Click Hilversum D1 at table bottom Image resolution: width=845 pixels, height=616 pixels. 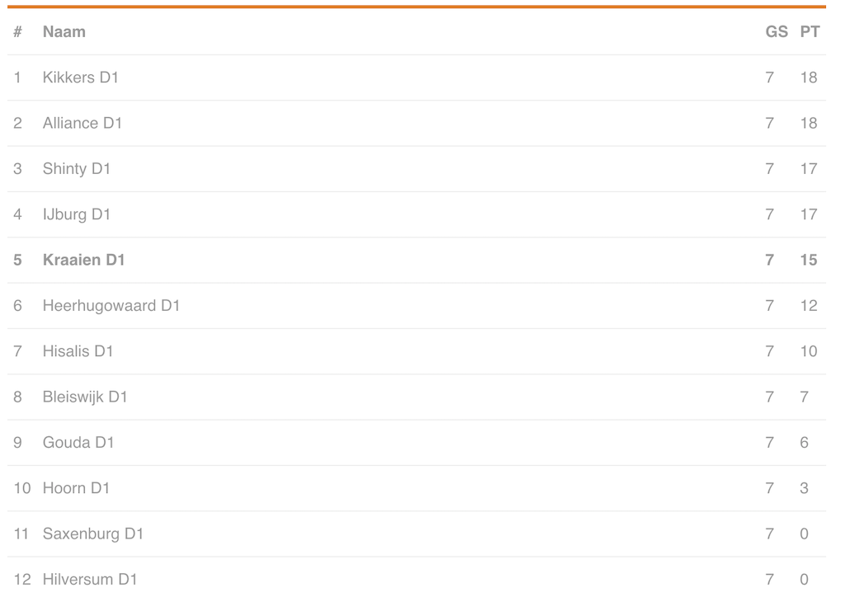(90, 580)
